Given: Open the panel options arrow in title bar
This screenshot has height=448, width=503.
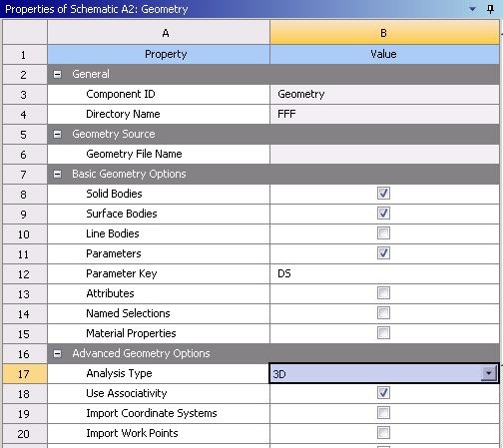Looking at the screenshot, I should [472, 9].
